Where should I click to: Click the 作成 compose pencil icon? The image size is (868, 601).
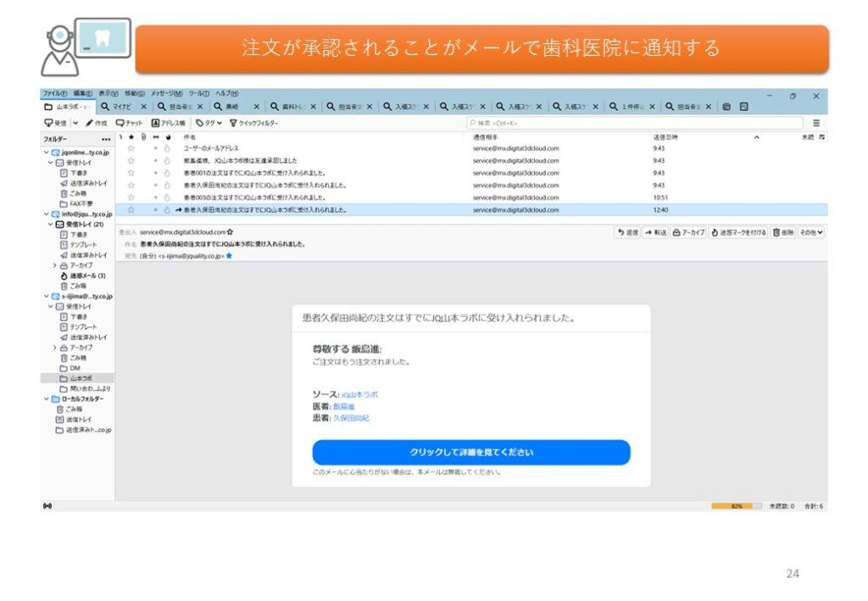(x=89, y=123)
